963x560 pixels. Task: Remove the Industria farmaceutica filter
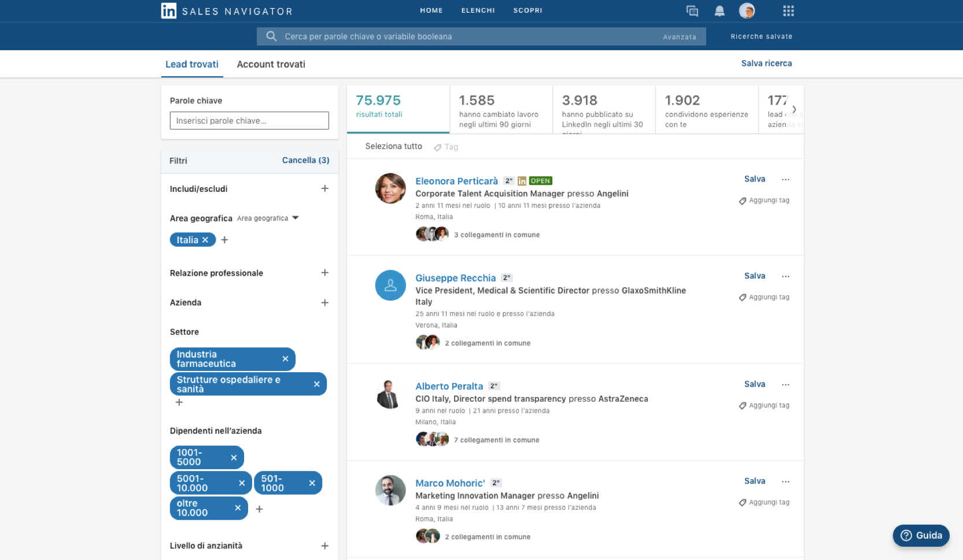(x=285, y=359)
